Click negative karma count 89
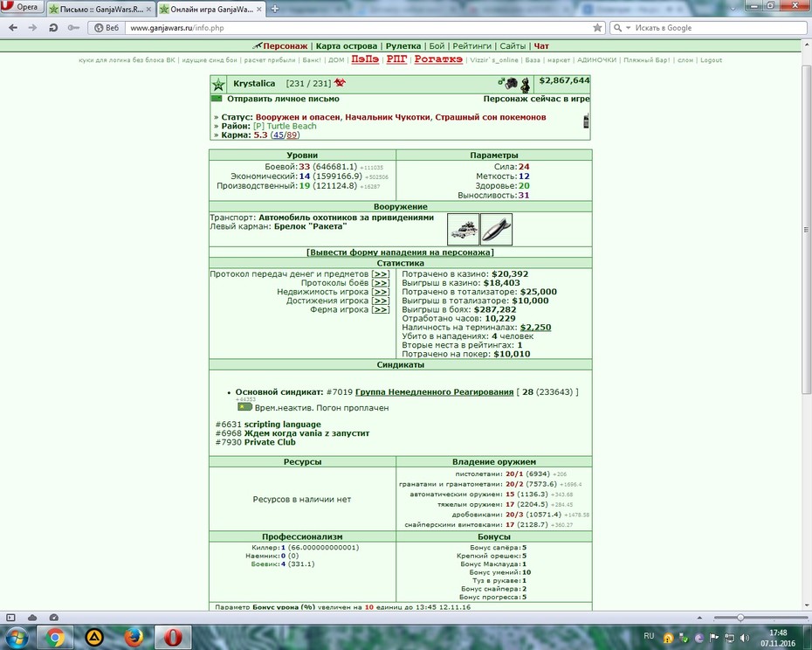This screenshot has width=812, height=650. 292,135
